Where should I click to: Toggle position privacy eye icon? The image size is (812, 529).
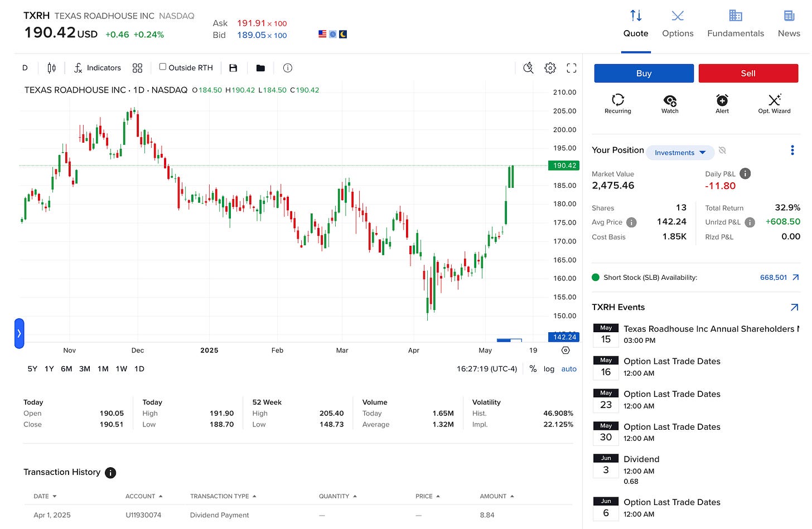pos(722,151)
